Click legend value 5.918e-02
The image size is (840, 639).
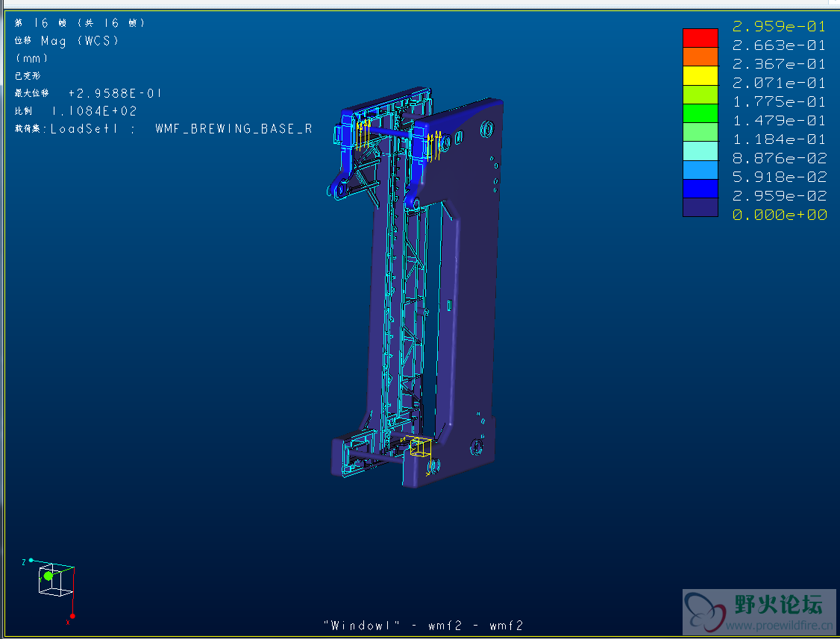(x=780, y=177)
